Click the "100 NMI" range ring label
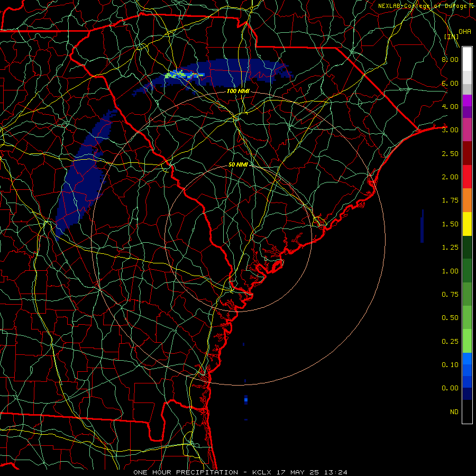 coord(238,91)
